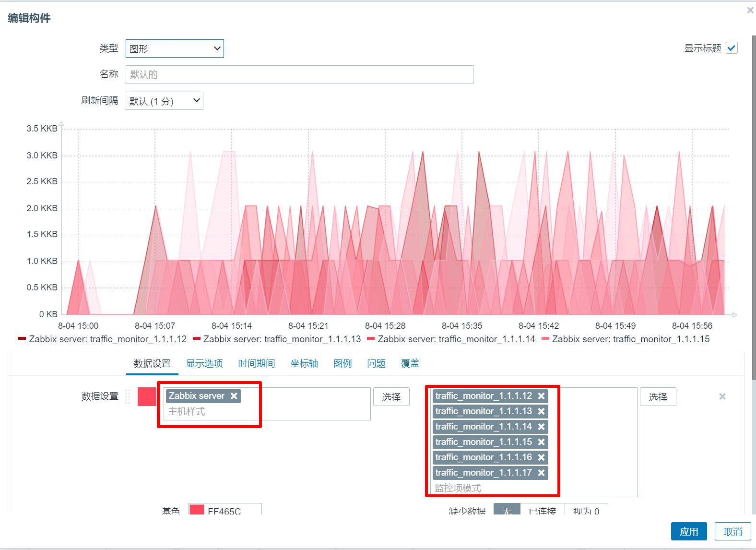756x550 pixels.
Task: Expand the 刷新间隔 dropdown
Action: tap(164, 101)
